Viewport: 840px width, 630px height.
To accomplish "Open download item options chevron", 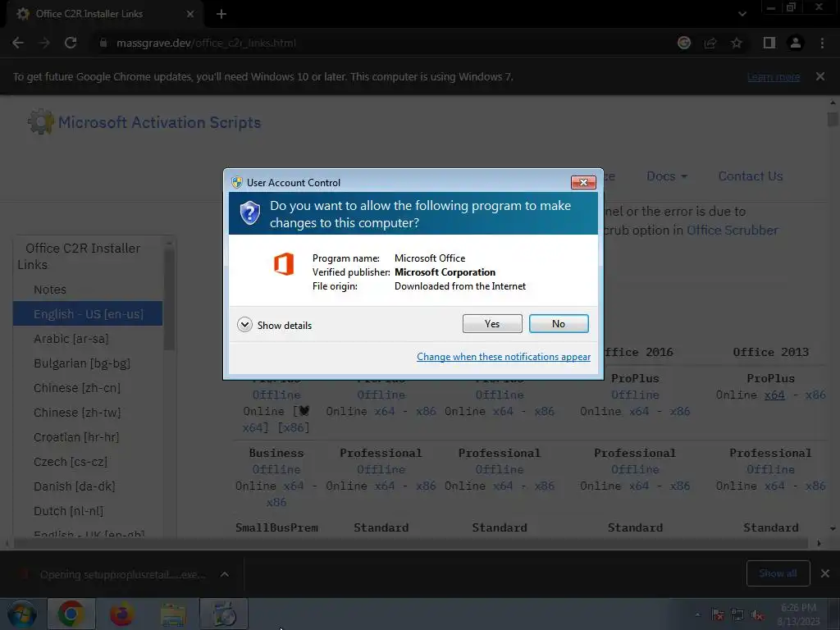I will pyautogui.click(x=225, y=574).
